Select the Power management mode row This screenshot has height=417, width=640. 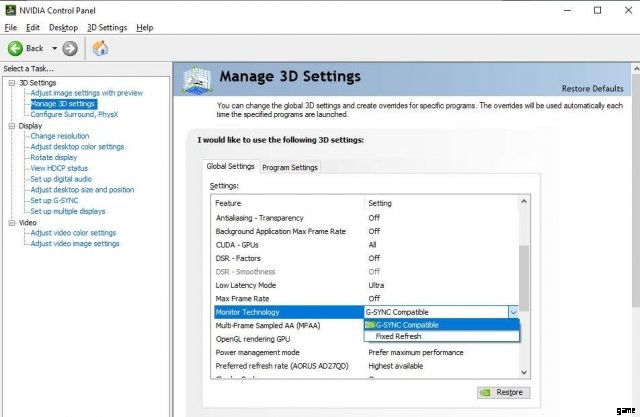click(x=366, y=353)
